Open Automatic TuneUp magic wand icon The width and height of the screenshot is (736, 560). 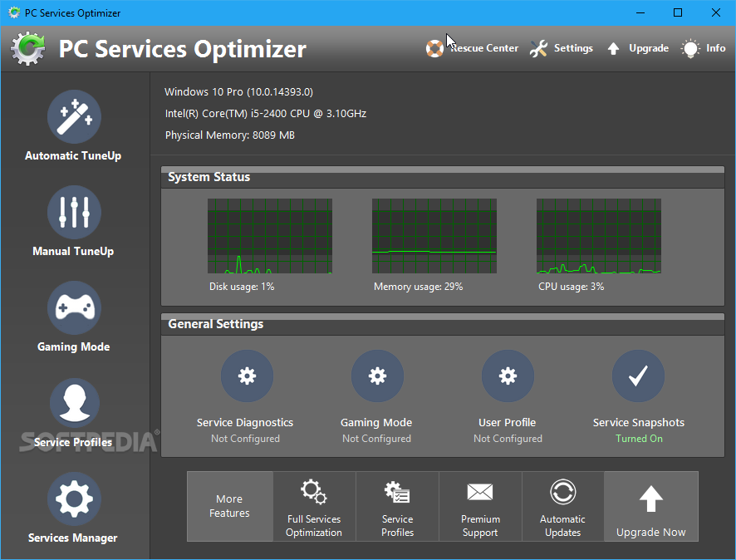74,117
